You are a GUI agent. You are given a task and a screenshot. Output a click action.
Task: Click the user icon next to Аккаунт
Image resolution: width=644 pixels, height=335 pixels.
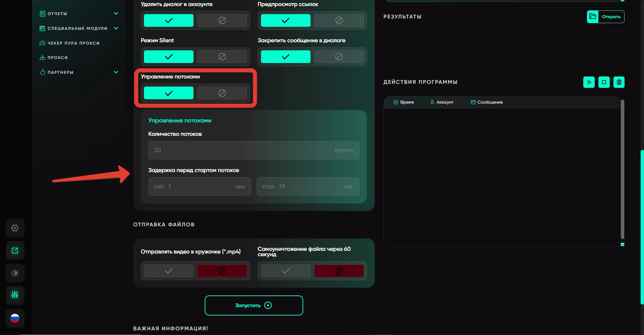[x=432, y=102]
